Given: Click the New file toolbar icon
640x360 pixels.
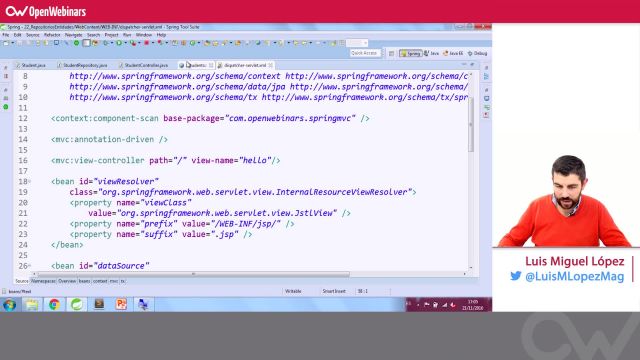Looking at the screenshot, I should [6, 43].
